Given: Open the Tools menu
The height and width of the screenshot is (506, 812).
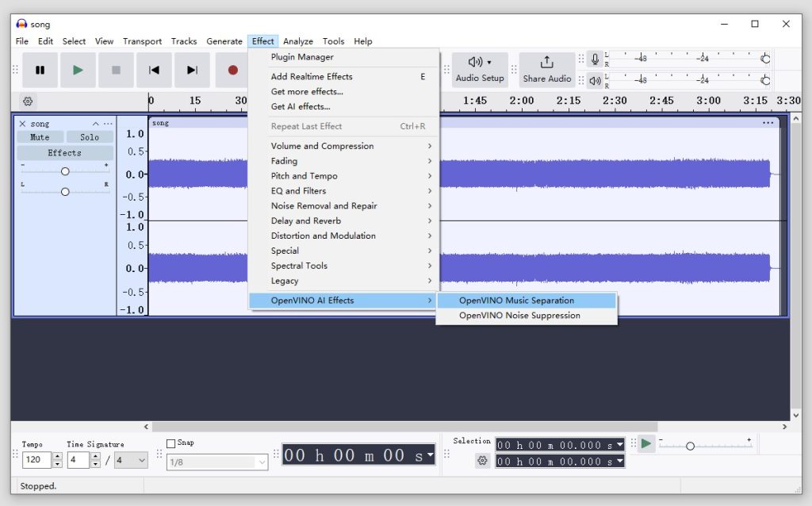Looking at the screenshot, I should point(333,41).
